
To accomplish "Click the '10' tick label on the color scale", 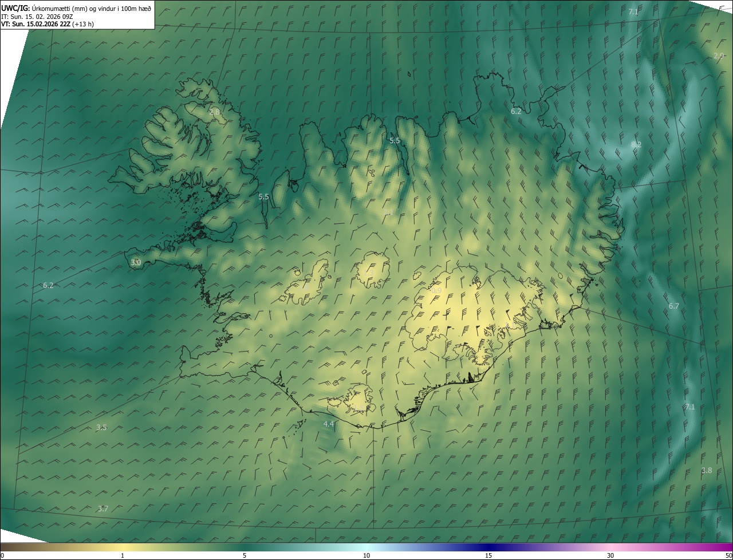I will coord(366,555).
